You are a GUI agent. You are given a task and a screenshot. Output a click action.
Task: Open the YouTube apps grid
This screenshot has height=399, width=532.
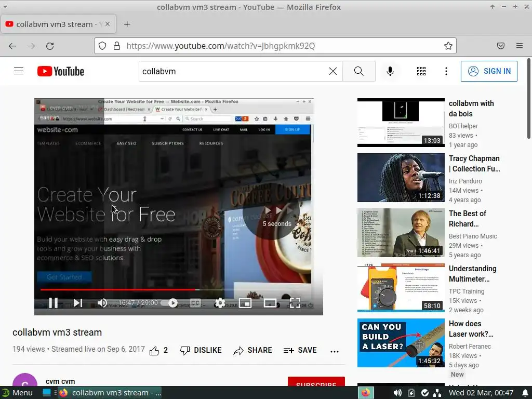[x=421, y=71]
